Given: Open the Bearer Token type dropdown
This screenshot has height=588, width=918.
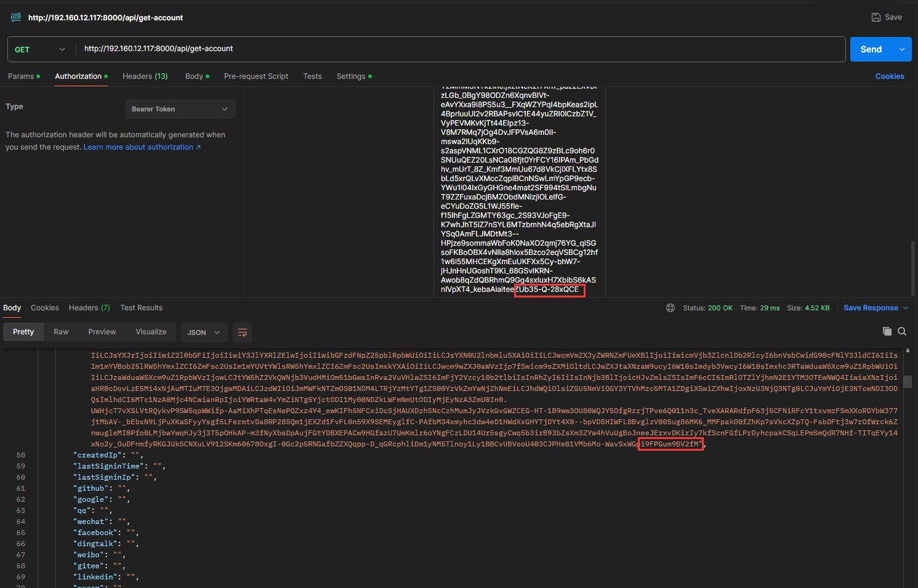Looking at the screenshot, I should (x=180, y=109).
